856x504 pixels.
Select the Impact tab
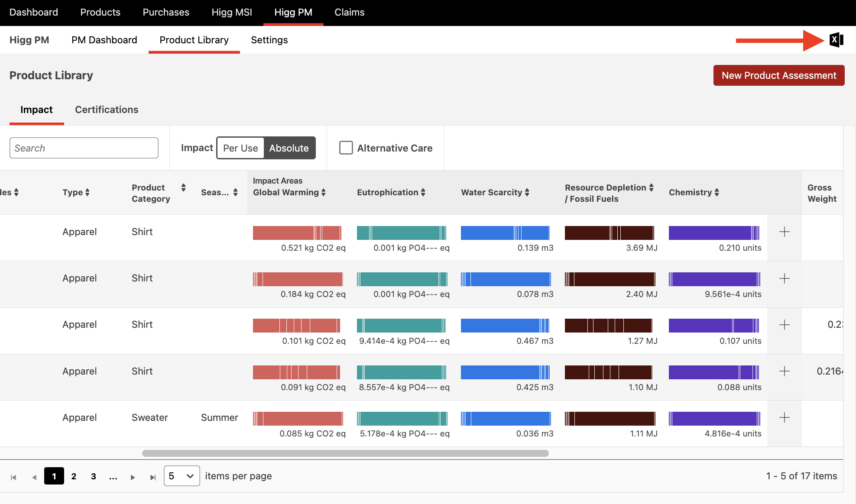[x=36, y=110]
